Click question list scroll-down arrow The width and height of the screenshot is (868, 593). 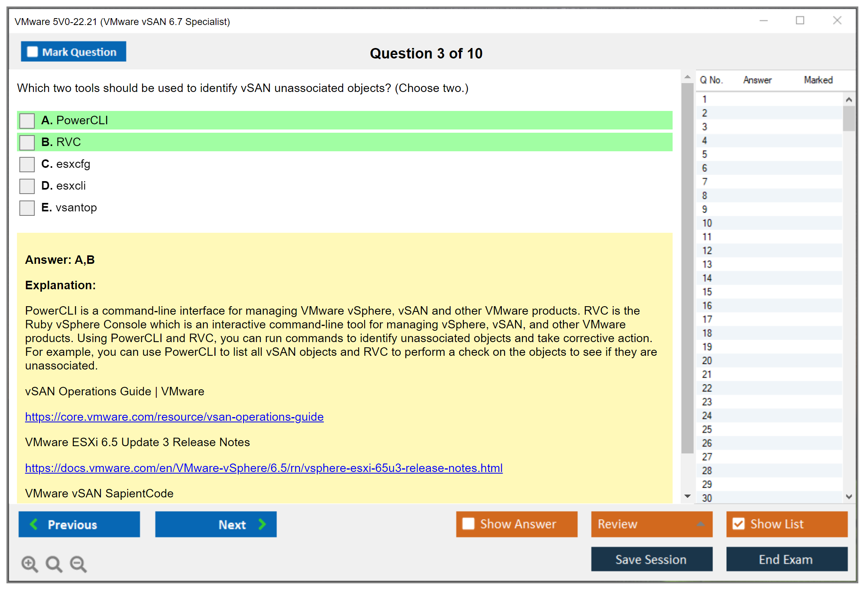pyautogui.click(x=849, y=497)
